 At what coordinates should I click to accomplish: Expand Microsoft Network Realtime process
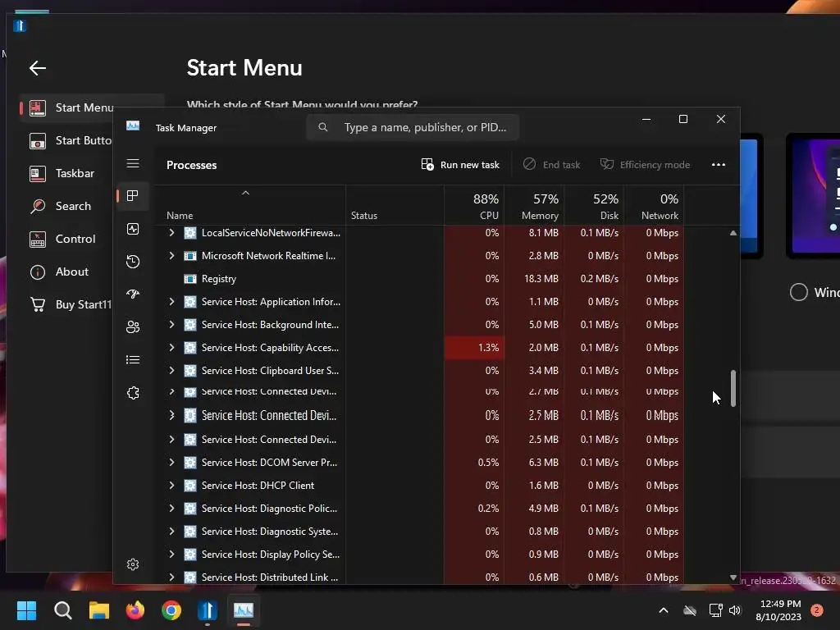[171, 256]
